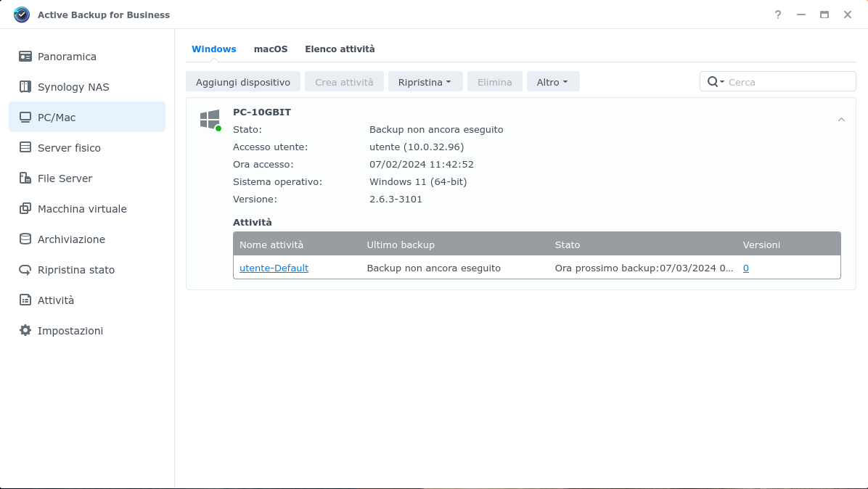Click the PC-10GBIT device name

[262, 112]
